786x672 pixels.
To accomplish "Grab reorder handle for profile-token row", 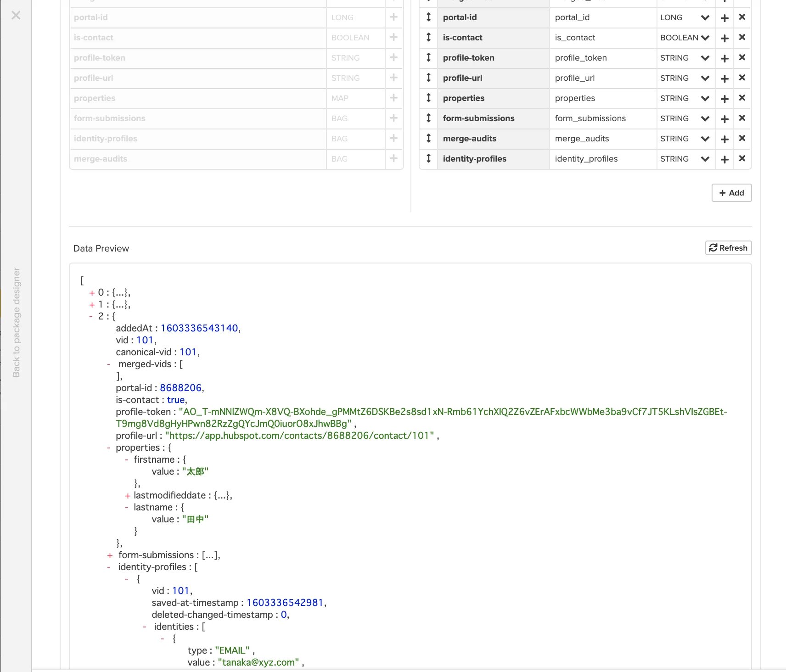I will coord(428,58).
